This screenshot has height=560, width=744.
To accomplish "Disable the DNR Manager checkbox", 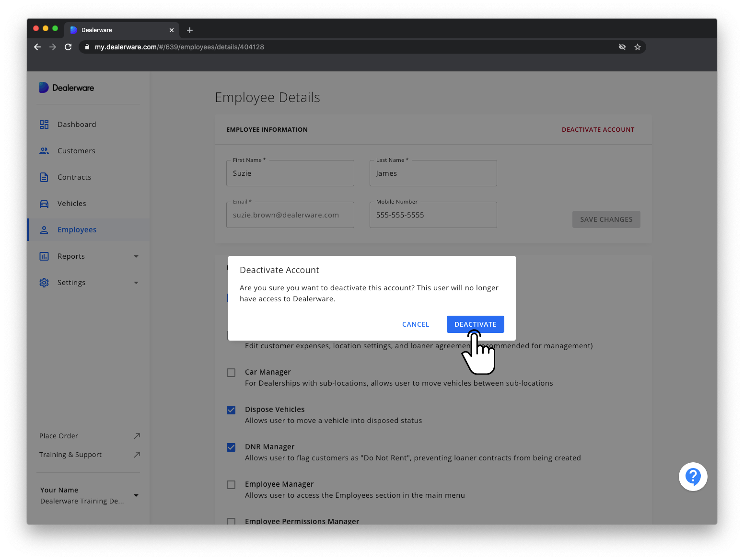I will [231, 447].
